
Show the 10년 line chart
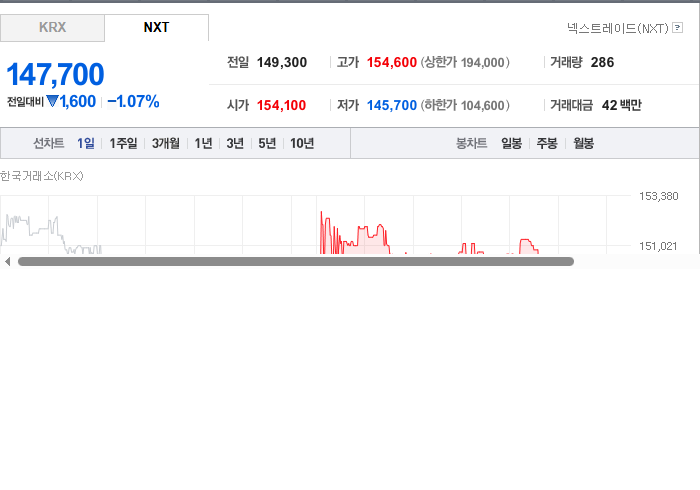pyautogui.click(x=302, y=143)
